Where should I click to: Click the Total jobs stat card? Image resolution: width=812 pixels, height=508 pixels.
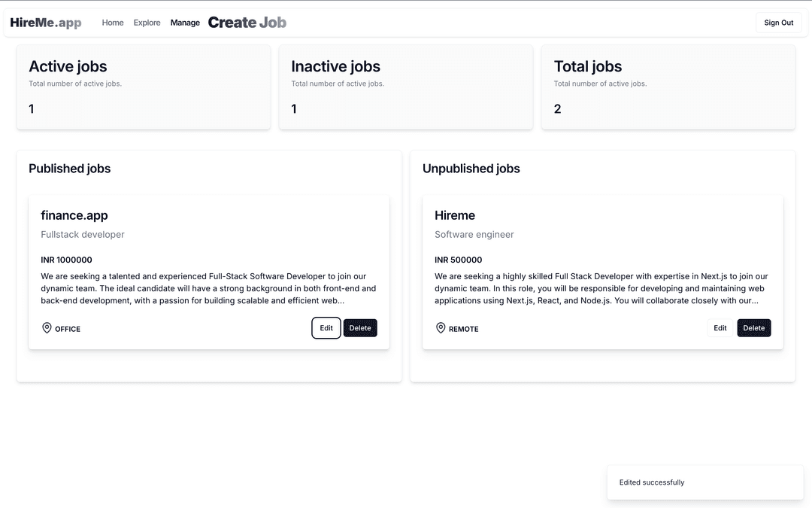click(x=668, y=87)
